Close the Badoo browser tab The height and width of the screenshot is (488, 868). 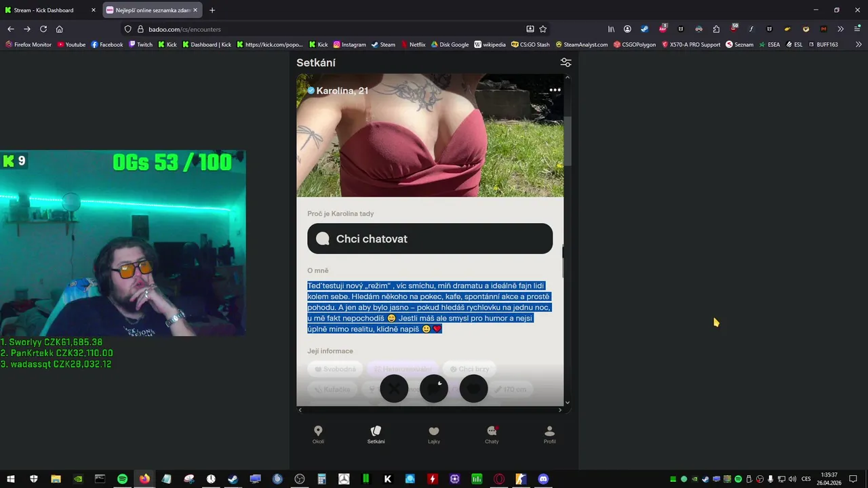195,10
